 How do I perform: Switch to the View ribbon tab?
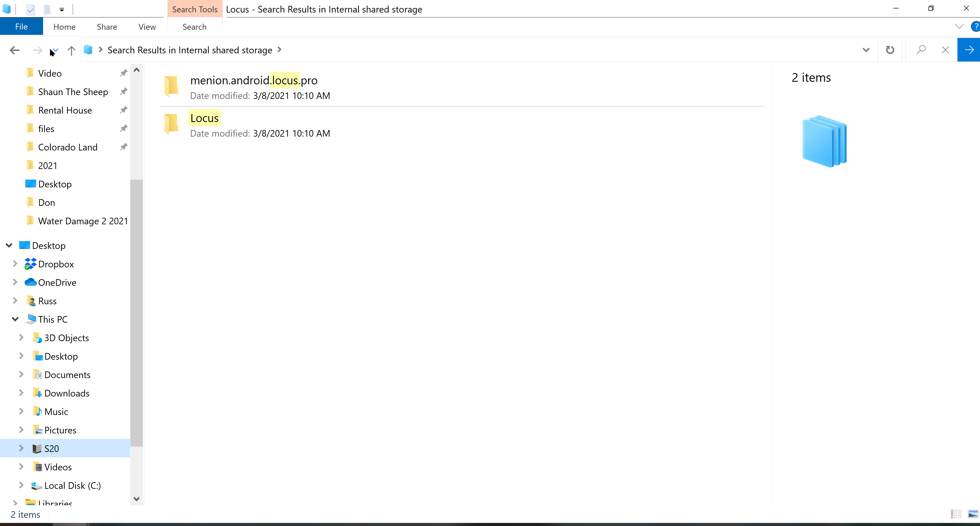point(147,27)
